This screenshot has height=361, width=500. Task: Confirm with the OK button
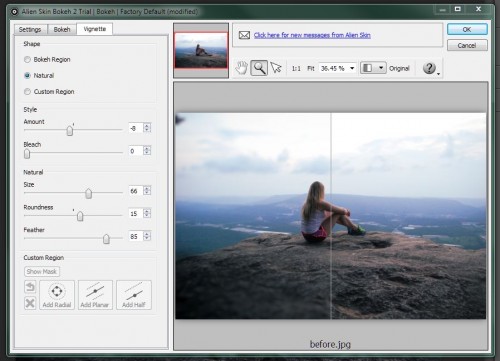467,29
